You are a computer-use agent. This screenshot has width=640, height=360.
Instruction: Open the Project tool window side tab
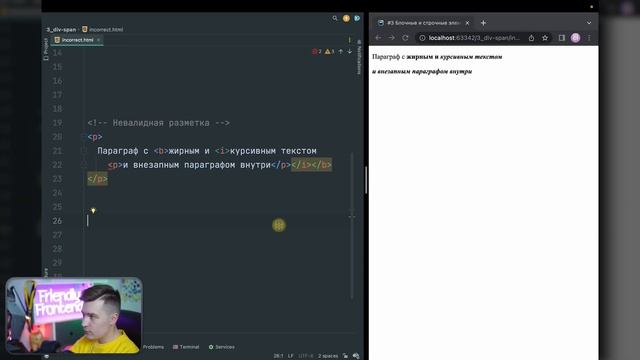(x=46, y=49)
